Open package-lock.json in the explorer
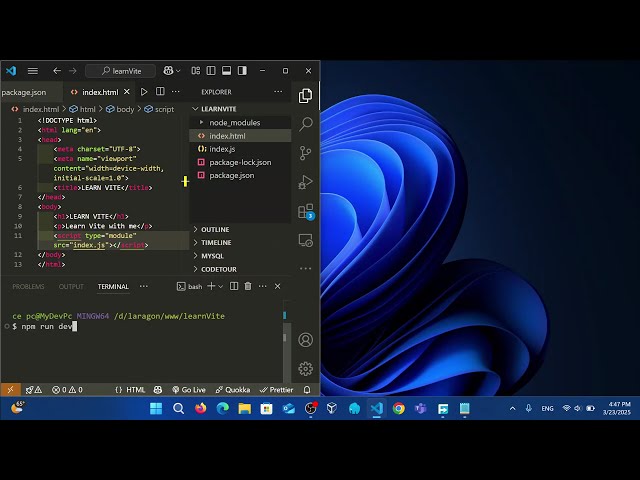This screenshot has height=480, width=640. 241,162
